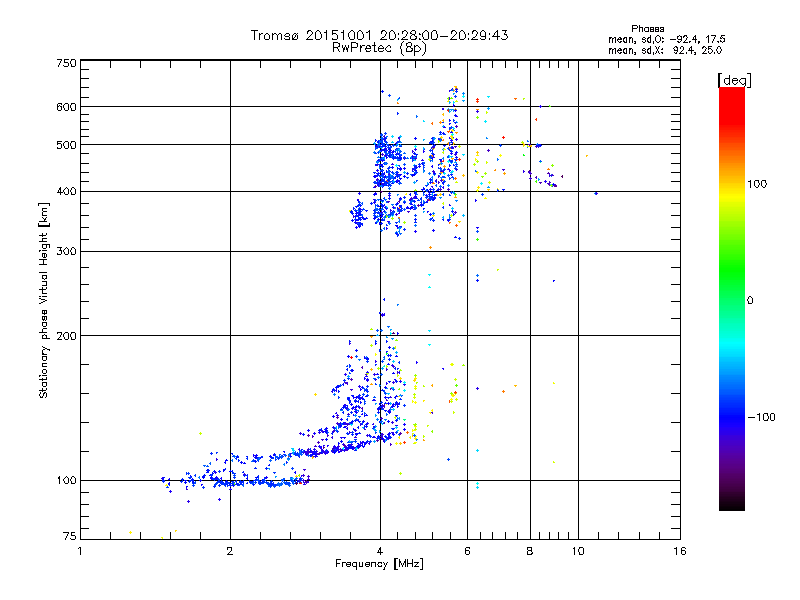
Task: Click the y-axis label '300'
Action: [66, 252]
